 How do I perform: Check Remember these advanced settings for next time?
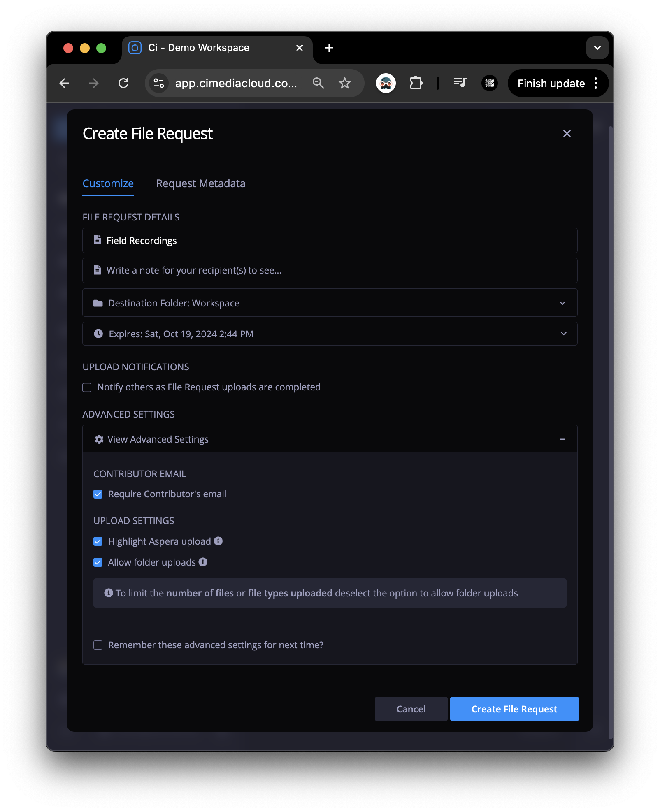(98, 645)
